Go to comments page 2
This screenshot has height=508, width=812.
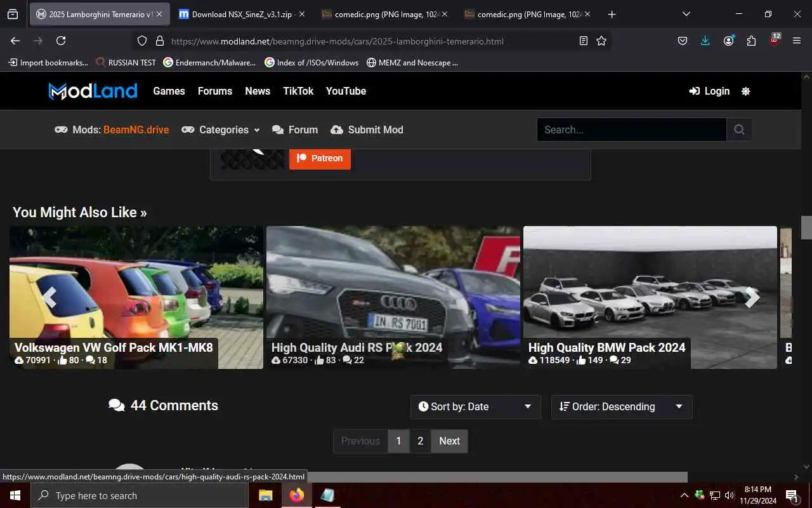coord(420,441)
